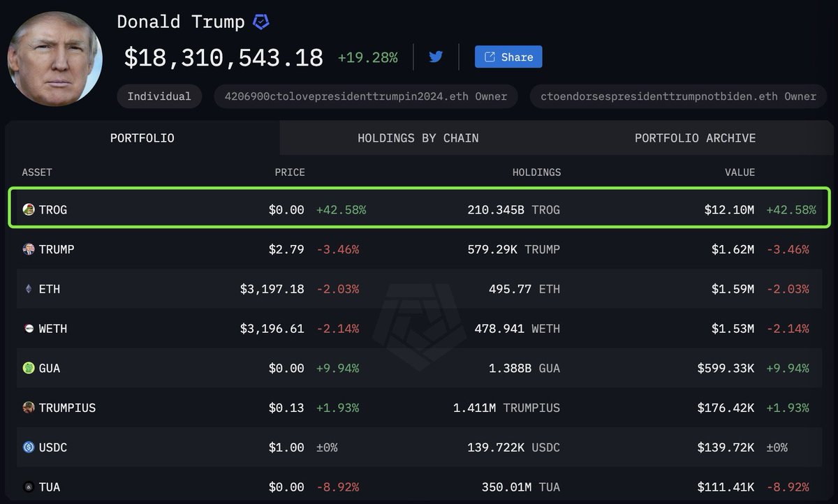Screen dimensions: 838x504
Task: Select the PRICE column header
Action: coord(290,172)
